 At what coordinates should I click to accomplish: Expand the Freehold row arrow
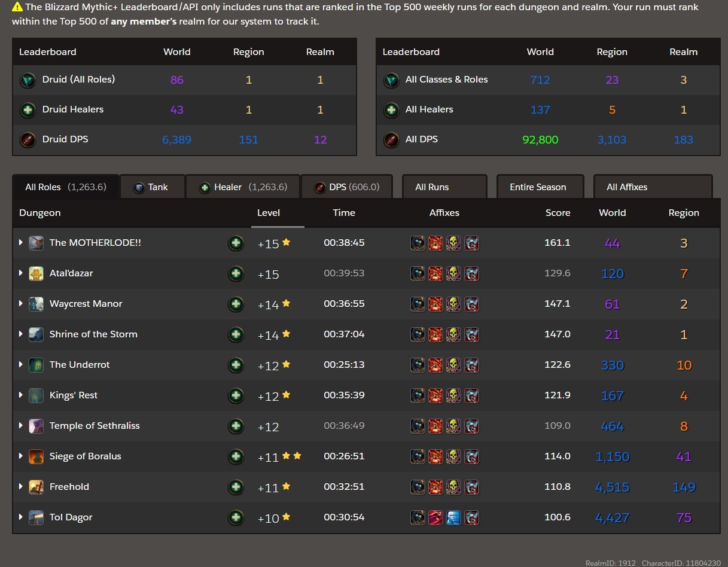pos(21,487)
